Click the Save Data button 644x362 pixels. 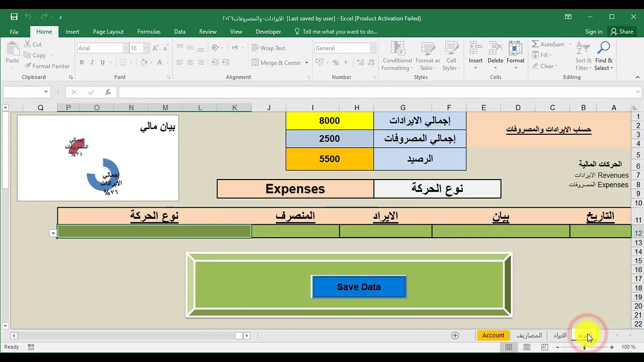pyautogui.click(x=359, y=287)
